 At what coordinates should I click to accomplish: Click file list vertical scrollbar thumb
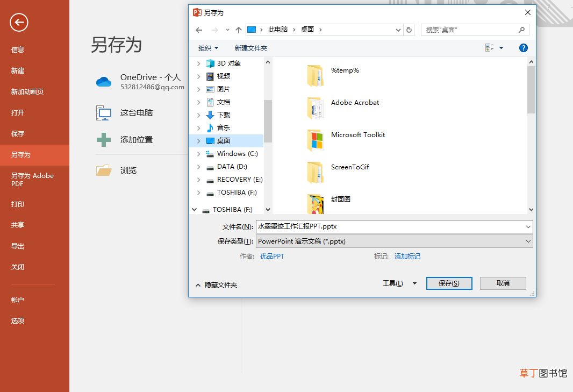tap(531, 90)
